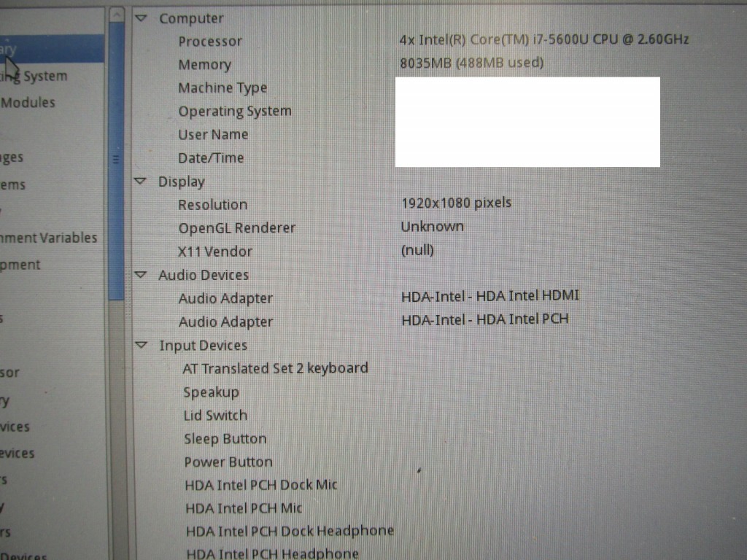Click the 'HDA-Intel - HDA Intel PCH' value
The image size is (747, 560).
[x=485, y=319]
